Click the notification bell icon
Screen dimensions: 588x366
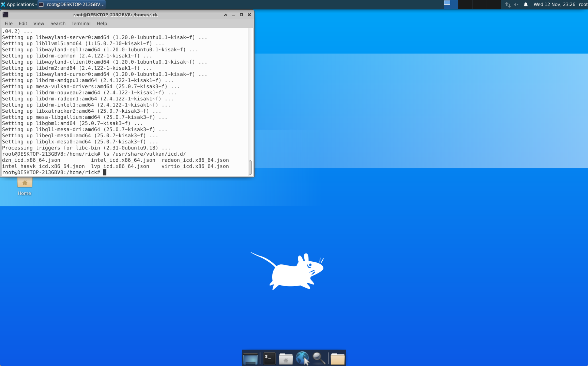(526, 5)
